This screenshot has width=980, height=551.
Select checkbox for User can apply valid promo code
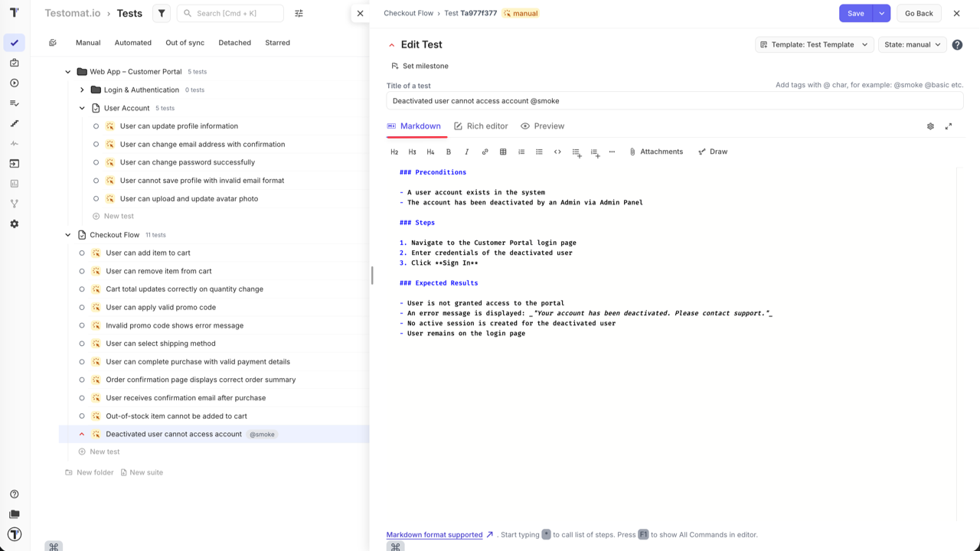tap(82, 307)
